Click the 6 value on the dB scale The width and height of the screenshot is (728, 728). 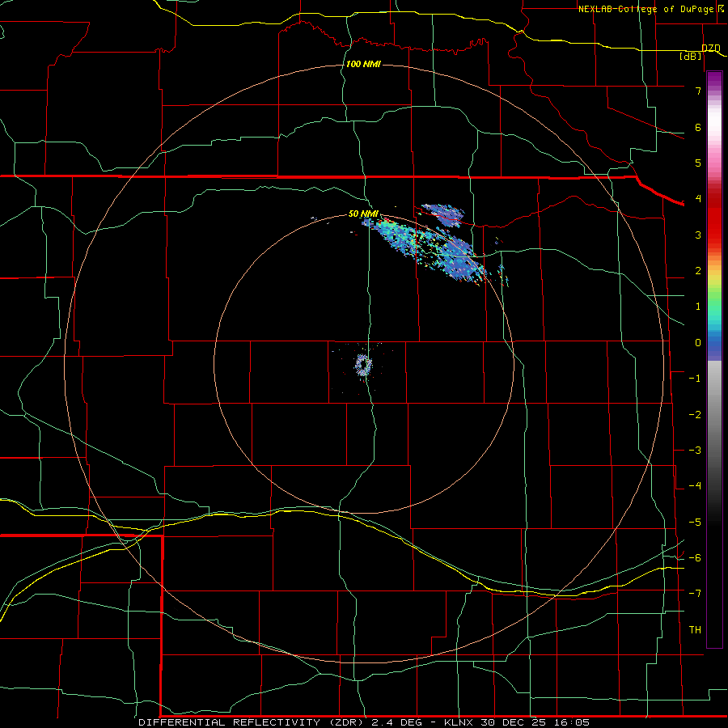point(698,127)
